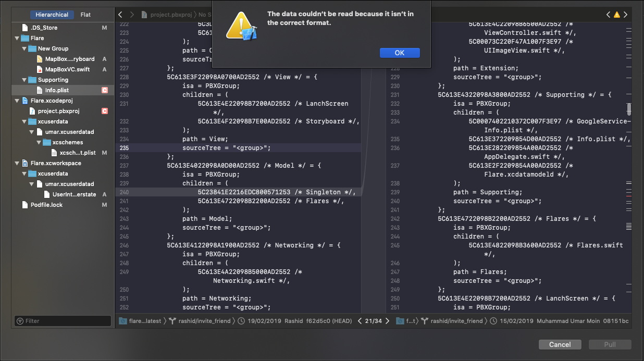The height and width of the screenshot is (361, 644).
Task: Open right pane rashid/invite_friend branch breadcrumb
Action: (452, 321)
